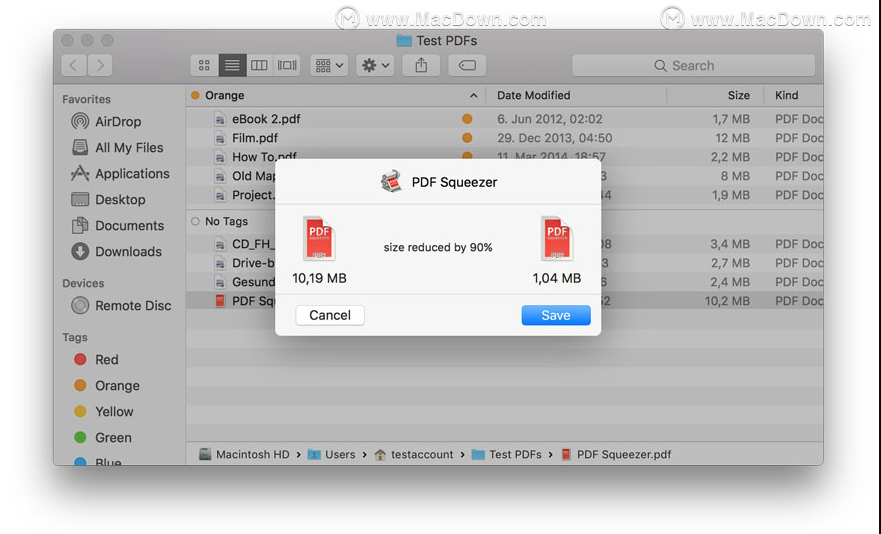Click testaccount in the path bar
Viewport: 881px width, 534px height.
(414, 455)
